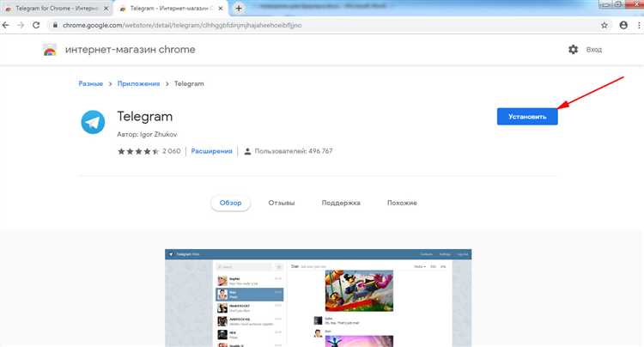Select the active Telegram web store tab
This screenshot has height=347, width=644.
[x=171, y=9]
